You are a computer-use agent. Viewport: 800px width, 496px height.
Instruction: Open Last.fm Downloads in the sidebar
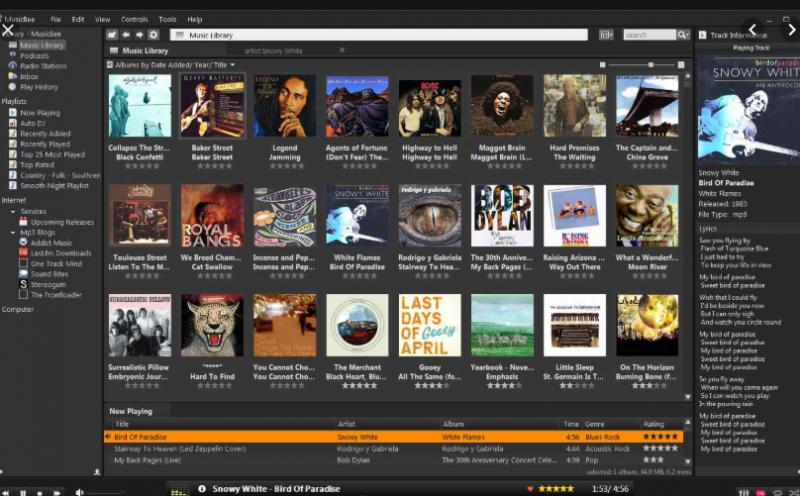coord(61,253)
